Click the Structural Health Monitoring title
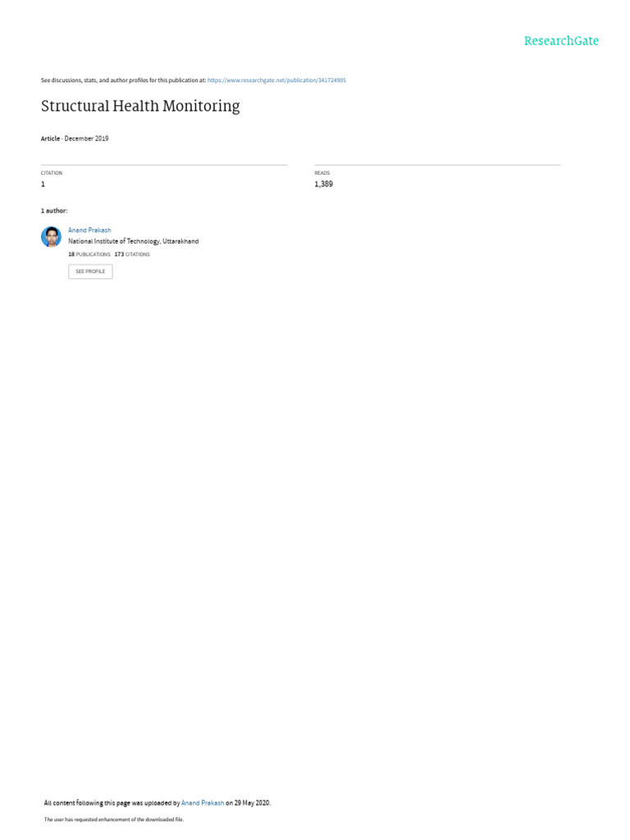Viewport: 630px width, 840px height. 140,106
